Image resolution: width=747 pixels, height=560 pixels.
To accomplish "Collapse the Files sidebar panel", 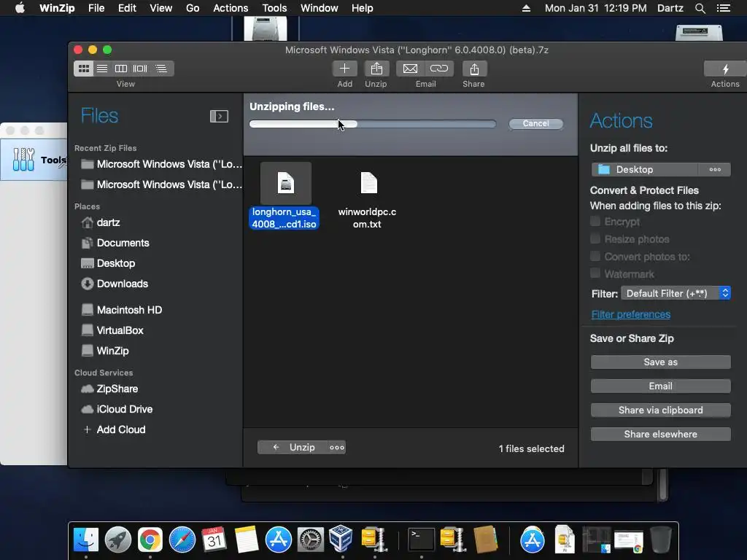I will tap(219, 116).
